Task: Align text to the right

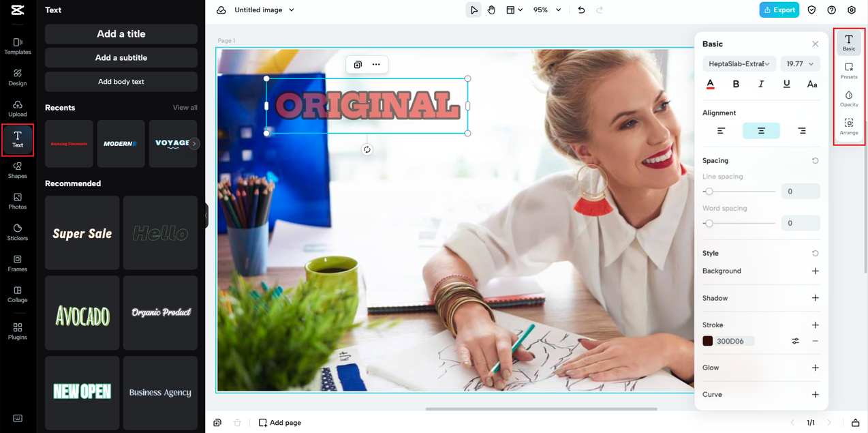Action: click(x=801, y=131)
